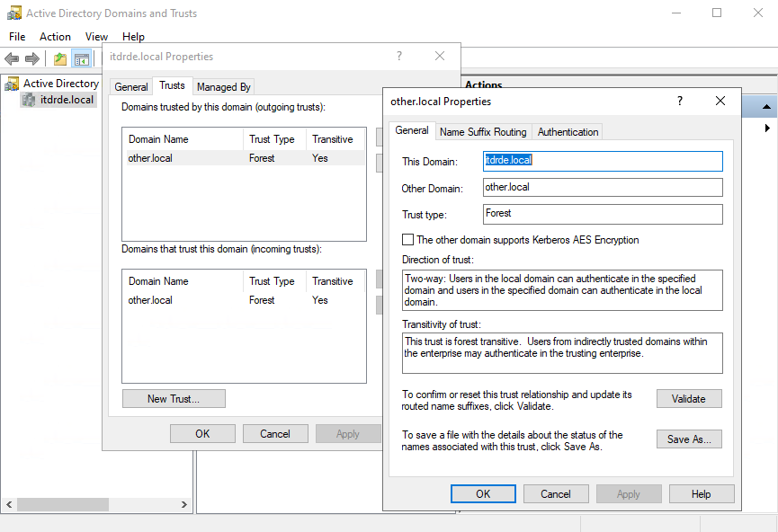Click Domain Name header in incoming trusts
This screenshot has height=532, width=778.
(x=184, y=281)
